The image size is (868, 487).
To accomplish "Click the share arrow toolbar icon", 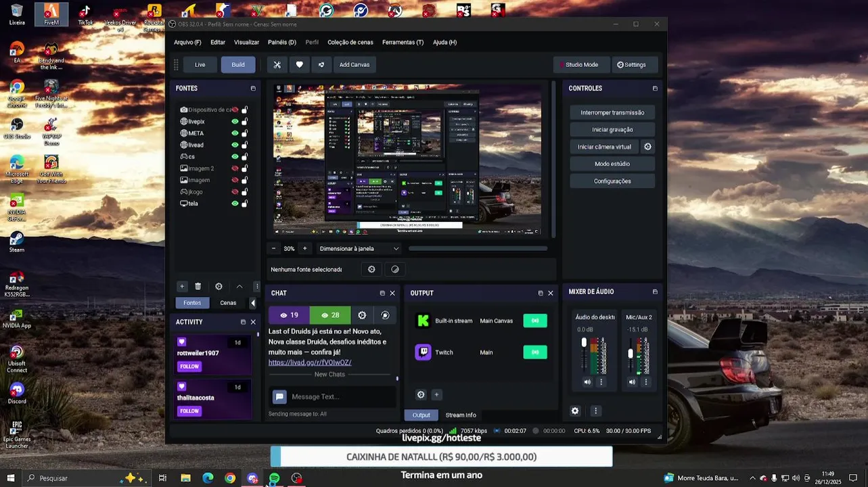I will coord(321,65).
